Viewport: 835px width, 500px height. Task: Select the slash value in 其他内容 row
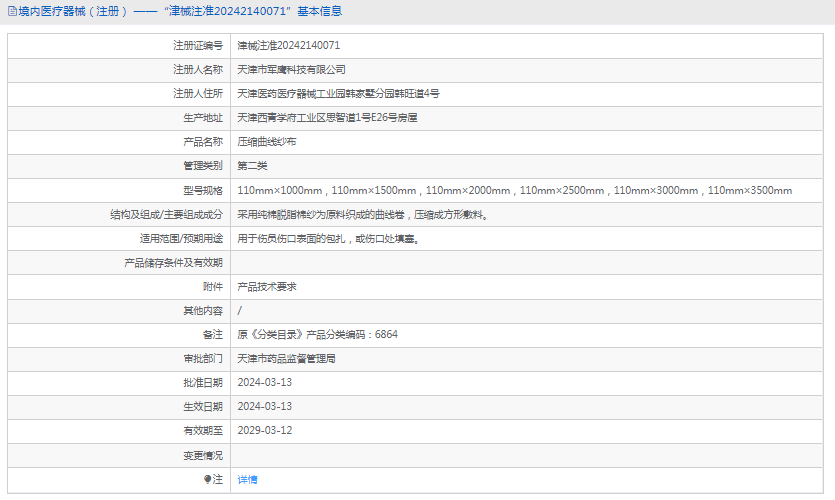(239, 310)
